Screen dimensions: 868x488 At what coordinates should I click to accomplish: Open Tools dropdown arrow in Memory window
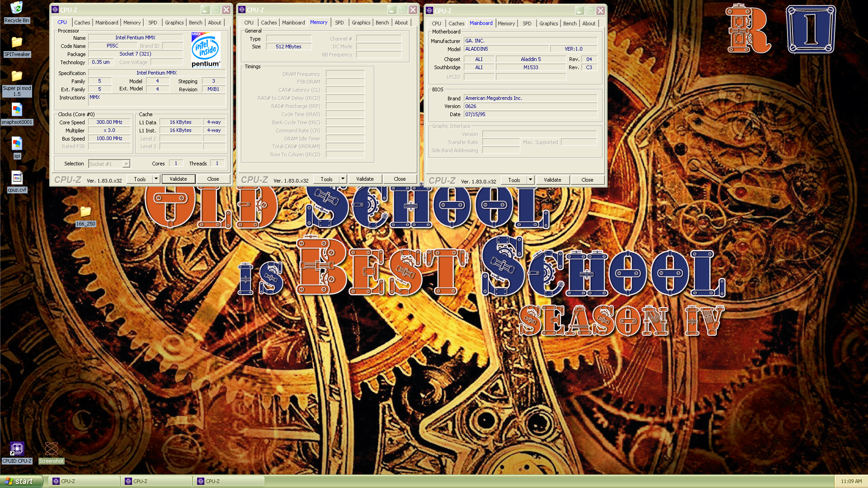343,179
